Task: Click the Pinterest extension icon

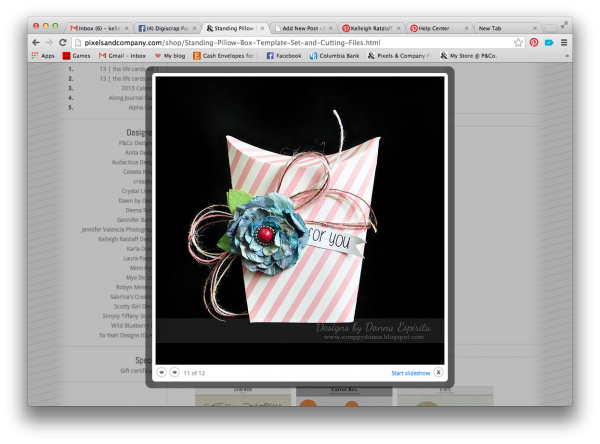Action: point(534,42)
